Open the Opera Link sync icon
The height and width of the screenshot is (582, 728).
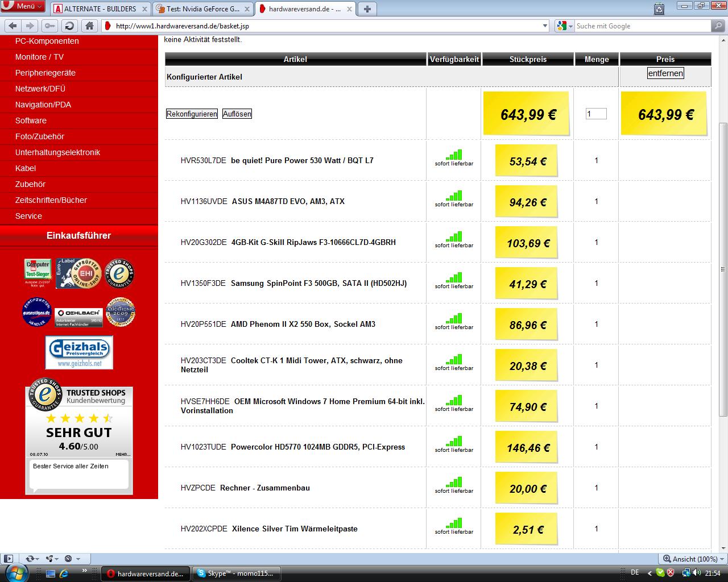pos(32,559)
